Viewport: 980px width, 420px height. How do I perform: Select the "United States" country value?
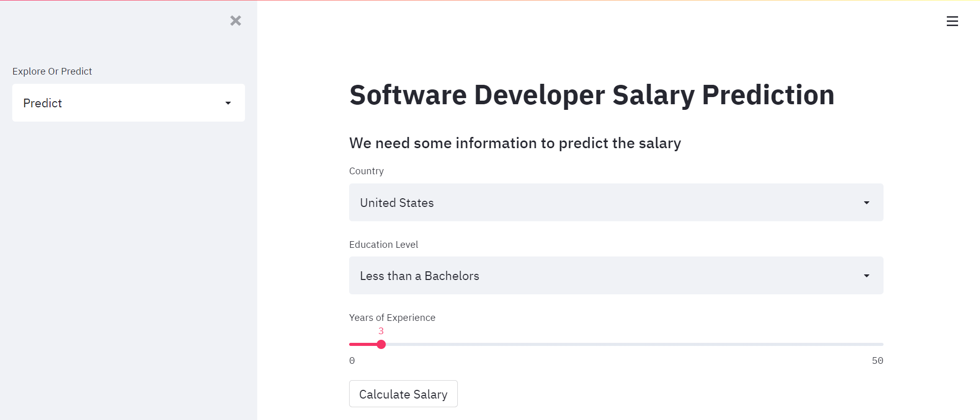tap(397, 203)
